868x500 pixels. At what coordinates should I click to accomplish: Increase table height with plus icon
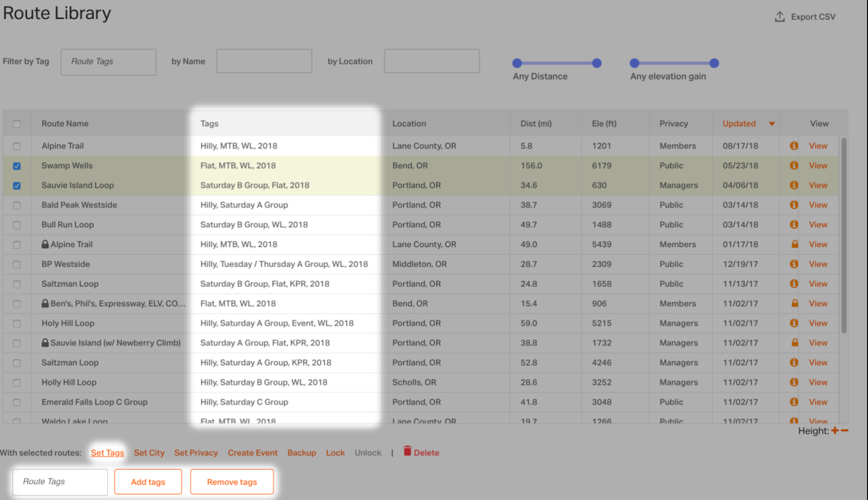(835, 430)
